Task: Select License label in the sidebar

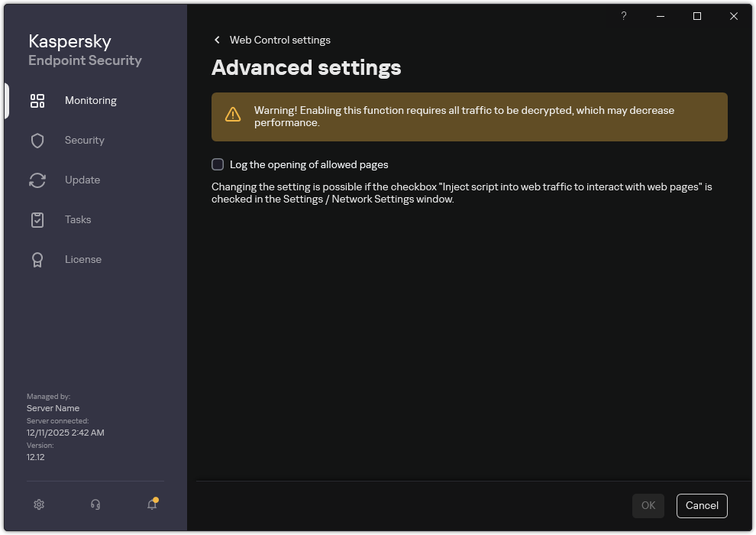Action: coord(82,259)
